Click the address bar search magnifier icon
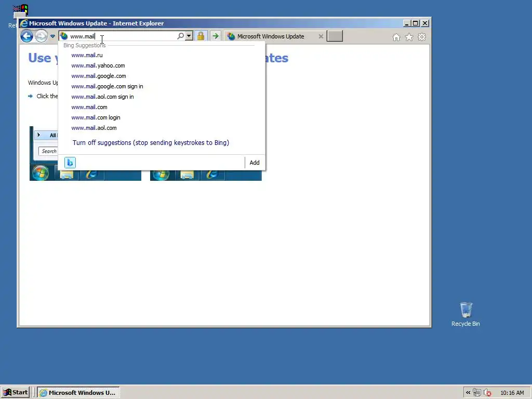Image resolution: width=532 pixels, height=399 pixels. pos(180,36)
